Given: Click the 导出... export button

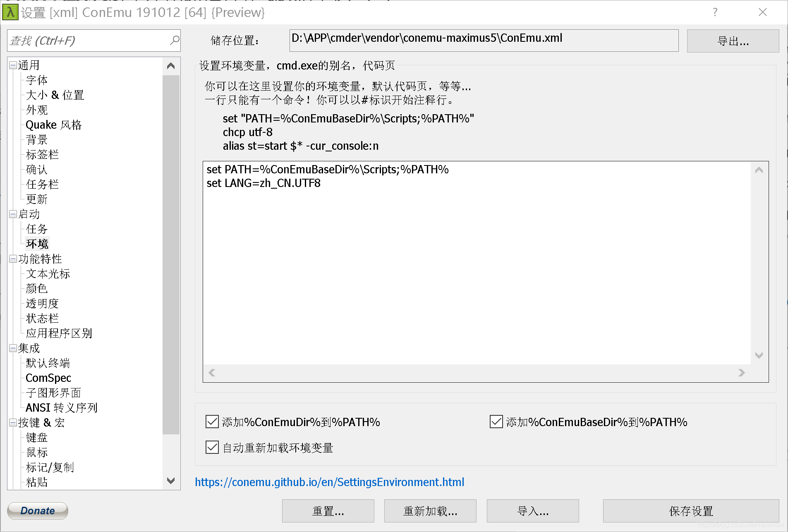Looking at the screenshot, I should point(733,41).
